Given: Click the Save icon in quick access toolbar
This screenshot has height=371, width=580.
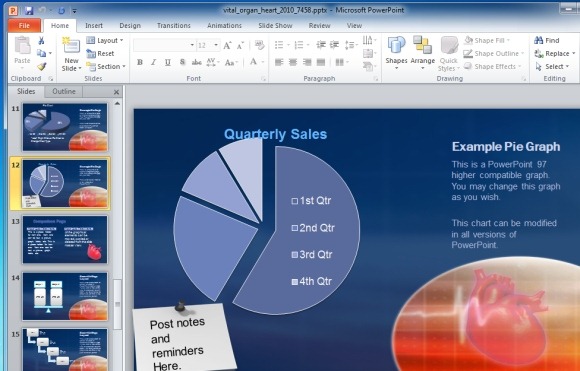Looking at the screenshot, I should [29, 10].
